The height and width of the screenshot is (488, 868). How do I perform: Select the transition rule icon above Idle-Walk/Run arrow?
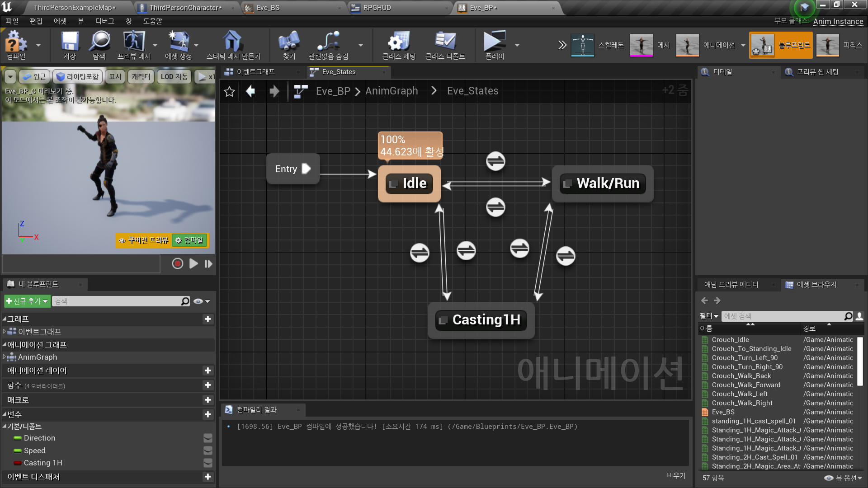(x=495, y=161)
